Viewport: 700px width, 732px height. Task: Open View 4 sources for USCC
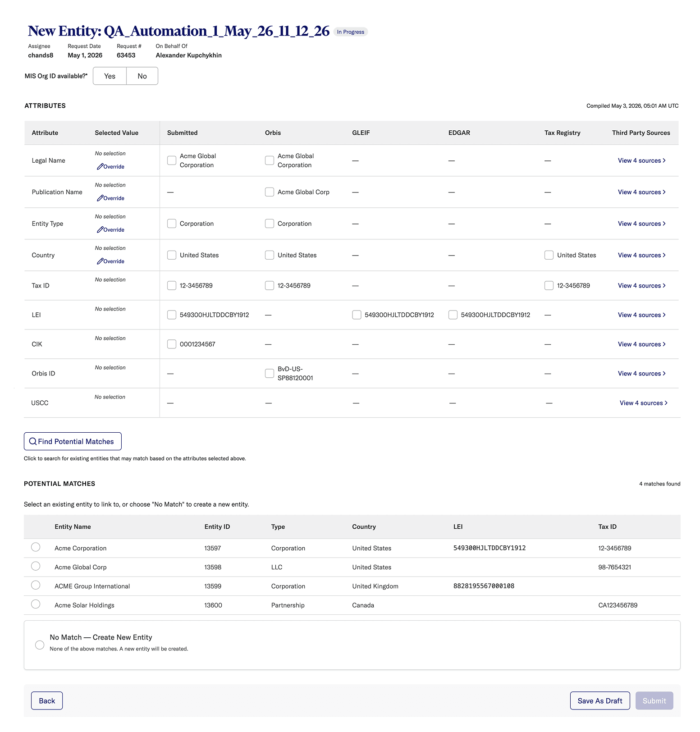coord(643,403)
